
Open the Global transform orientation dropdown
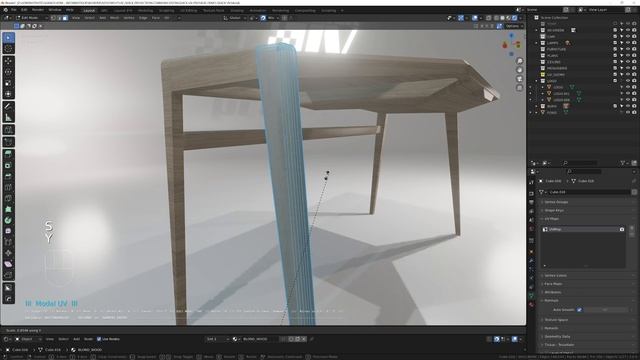[235, 18]
